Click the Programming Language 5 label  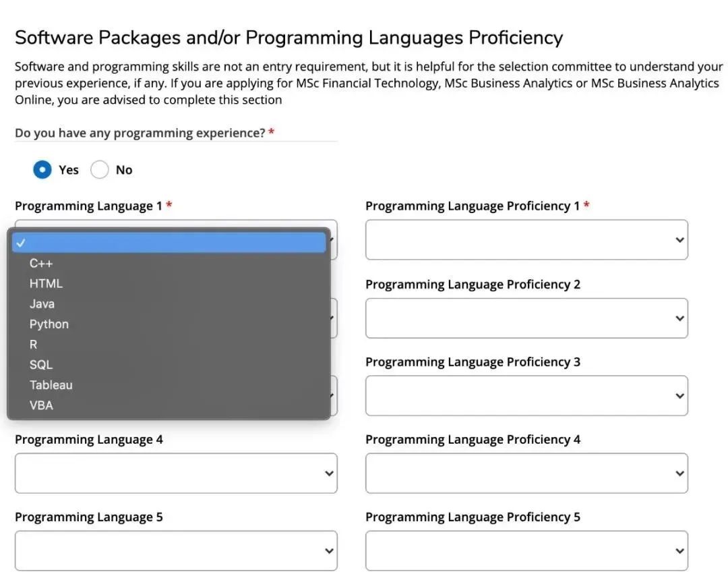tap(89, 517)
